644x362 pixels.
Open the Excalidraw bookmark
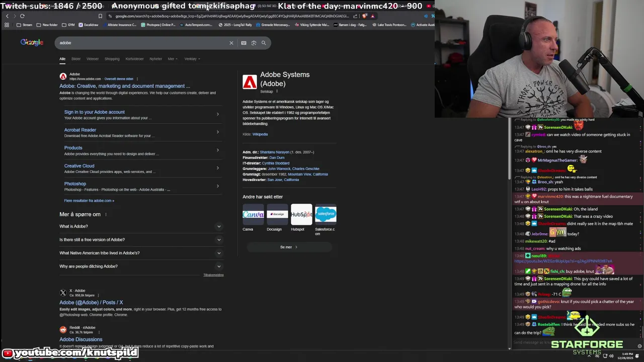click(88, 25)
